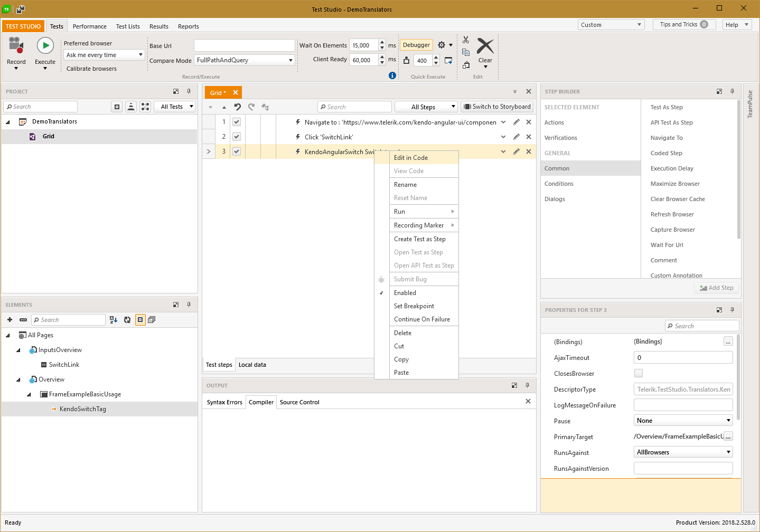This screenshot has height=532, width=760.
Task: Click the Cut scissors icon in Edit group
Action: 466,40
